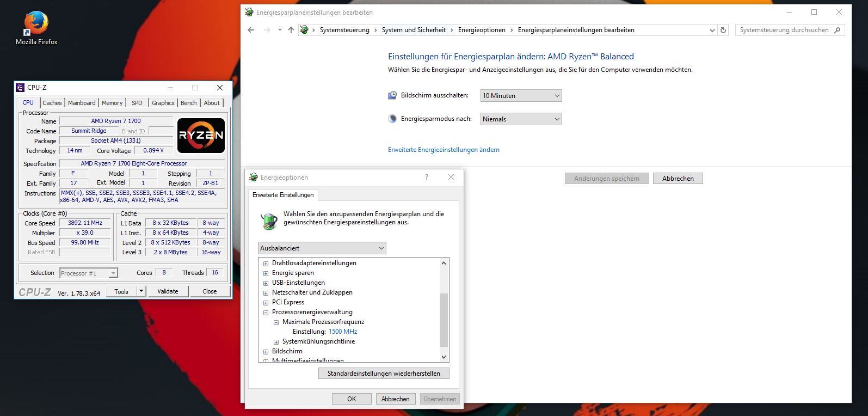Click the back arrow in Systemsteuerung window

coord(251,30)
